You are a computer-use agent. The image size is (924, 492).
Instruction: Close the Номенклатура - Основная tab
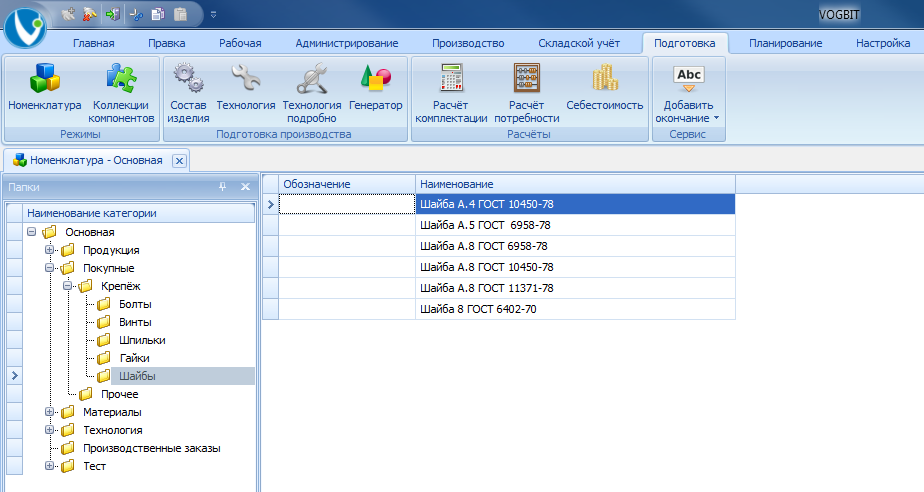180,160
